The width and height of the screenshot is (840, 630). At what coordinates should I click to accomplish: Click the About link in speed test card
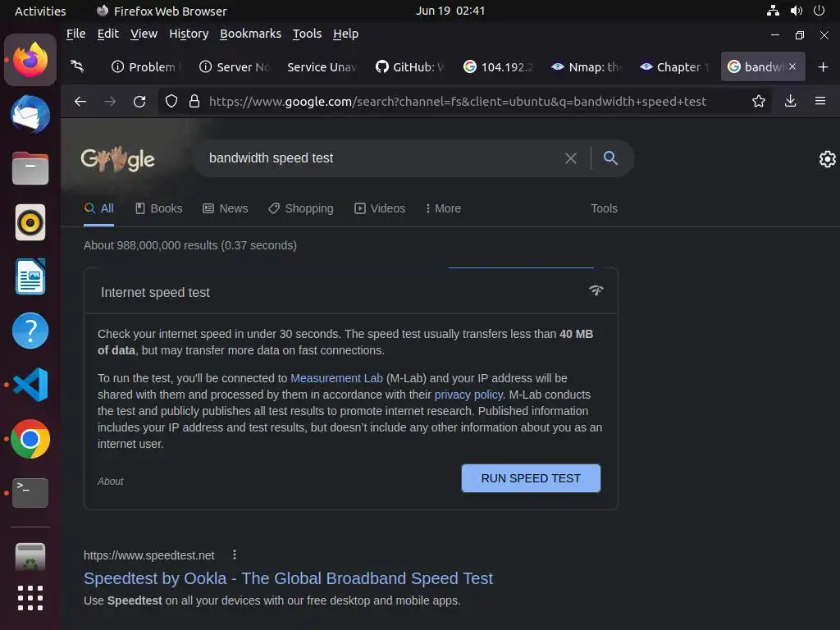coord(111,481)
